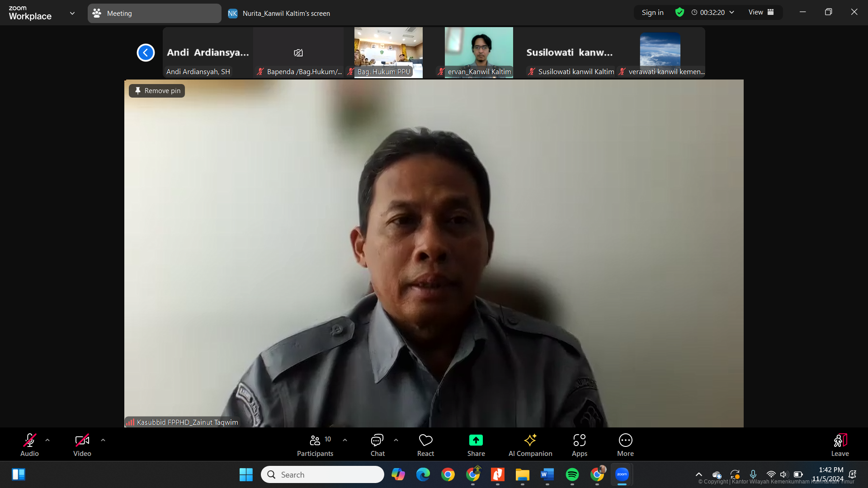
Task: Open the Zoom Workplace dropdown arrow
Action: click(72, 13)
